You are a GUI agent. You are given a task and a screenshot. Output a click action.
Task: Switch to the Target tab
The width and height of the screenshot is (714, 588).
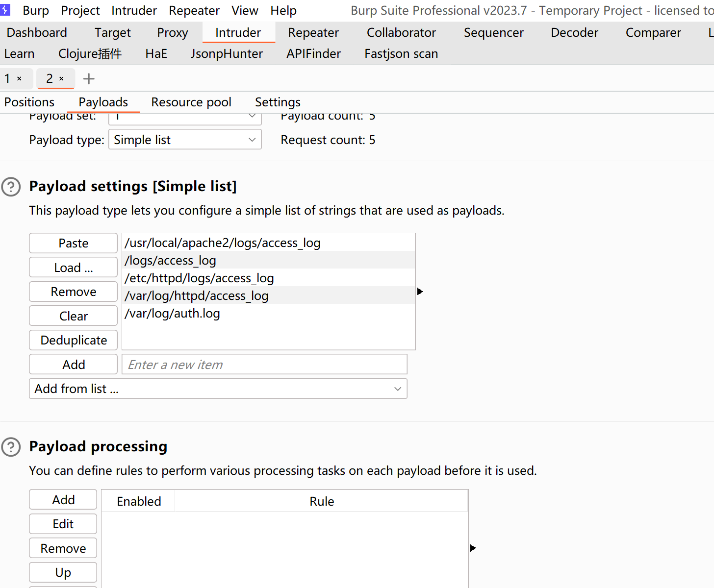[113, 32]
